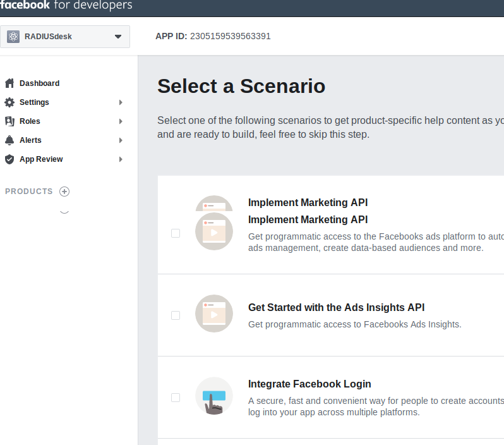
Task: Open the RADIUSdesk app selector dropdown
Action: point(117,37)
